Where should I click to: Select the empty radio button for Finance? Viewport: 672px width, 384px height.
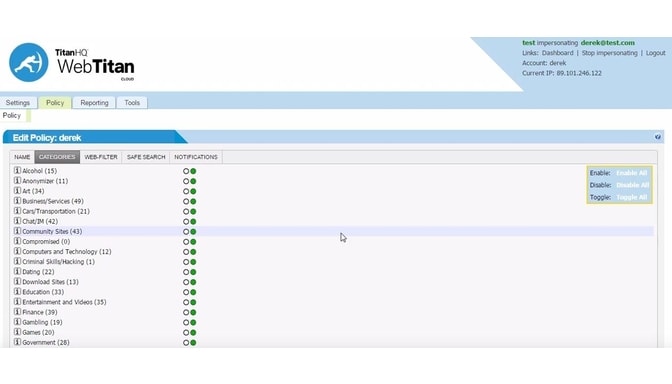pyautogui.click(x=186, y=312)
